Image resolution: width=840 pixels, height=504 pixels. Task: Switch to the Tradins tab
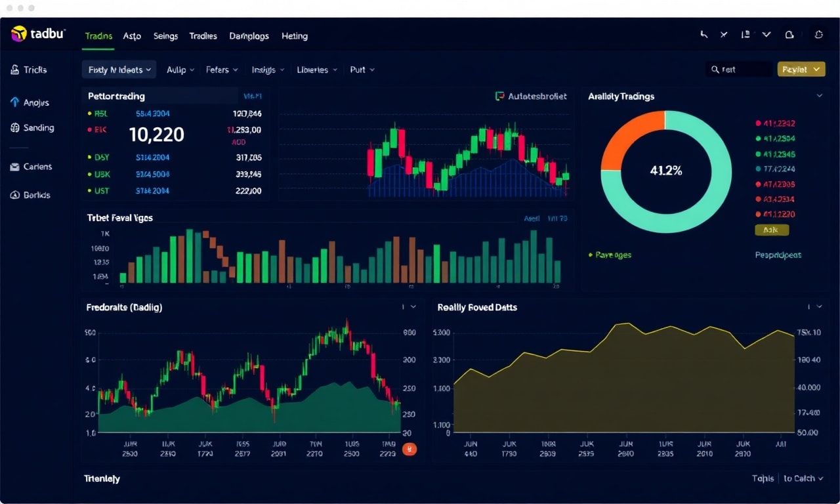click(99, 36)
